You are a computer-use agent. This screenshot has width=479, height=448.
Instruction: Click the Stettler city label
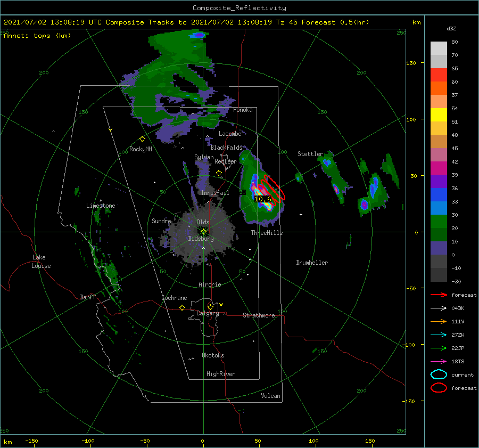(x=310, y=154)
